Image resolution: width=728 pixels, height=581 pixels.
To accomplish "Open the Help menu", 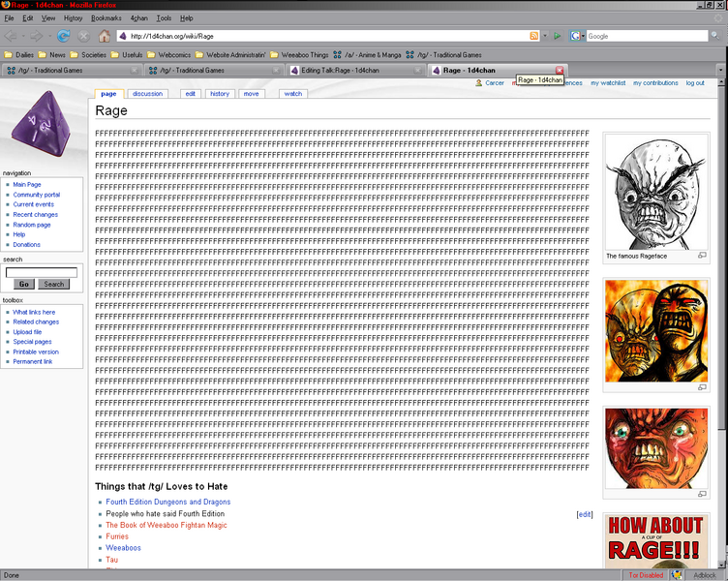I will point(187,18).
